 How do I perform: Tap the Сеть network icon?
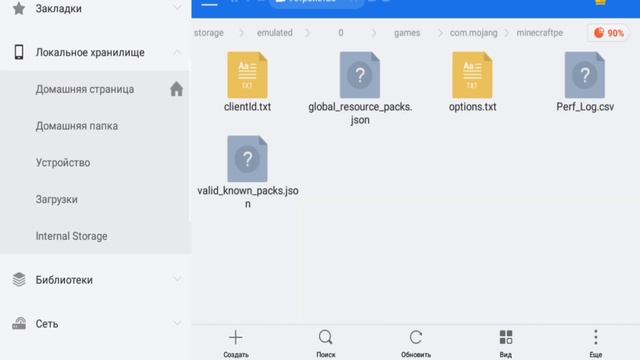click(x=19, y=324)
